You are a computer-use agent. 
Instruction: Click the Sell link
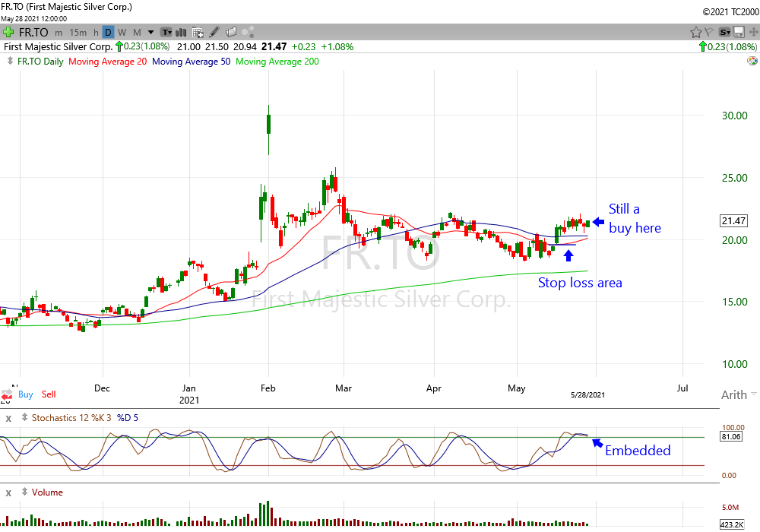[49, 394]
